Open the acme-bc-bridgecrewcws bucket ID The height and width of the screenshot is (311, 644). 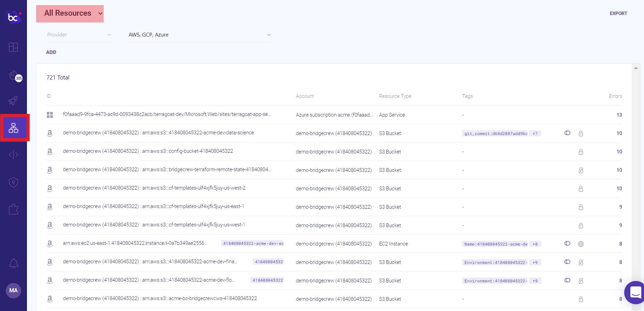click(160, 298)
